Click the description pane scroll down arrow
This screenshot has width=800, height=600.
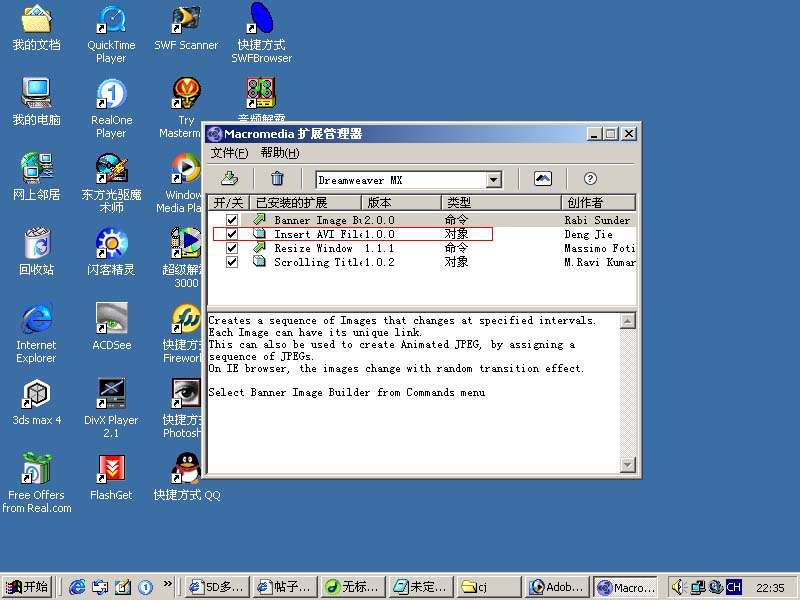628,464
